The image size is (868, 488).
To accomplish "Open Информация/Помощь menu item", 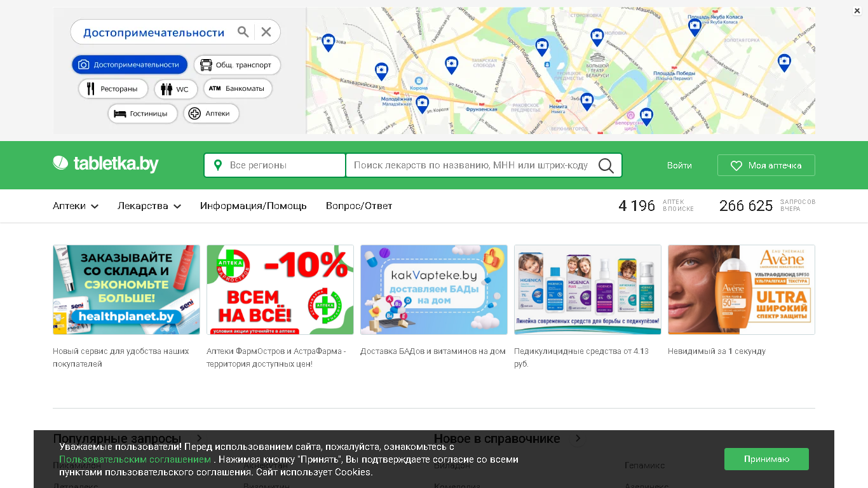I will (x=254, y=206).
